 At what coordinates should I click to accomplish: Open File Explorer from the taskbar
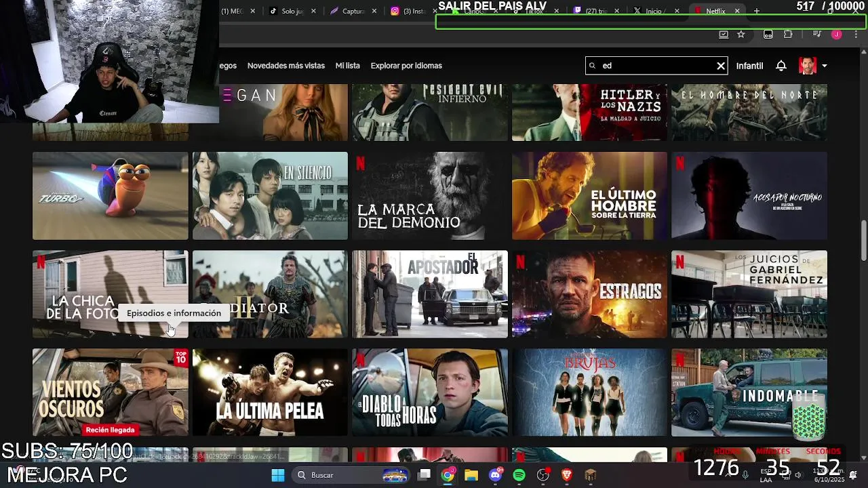point(471,475)
